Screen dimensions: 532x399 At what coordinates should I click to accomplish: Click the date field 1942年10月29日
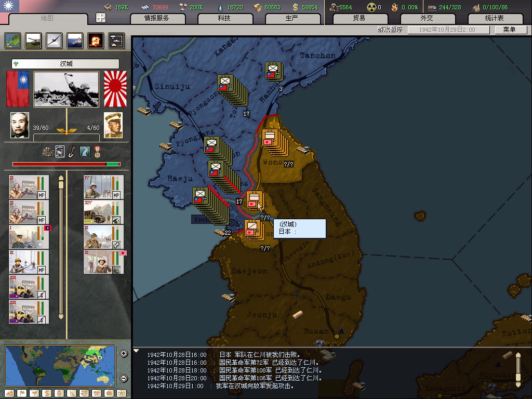tap(448, 30)
